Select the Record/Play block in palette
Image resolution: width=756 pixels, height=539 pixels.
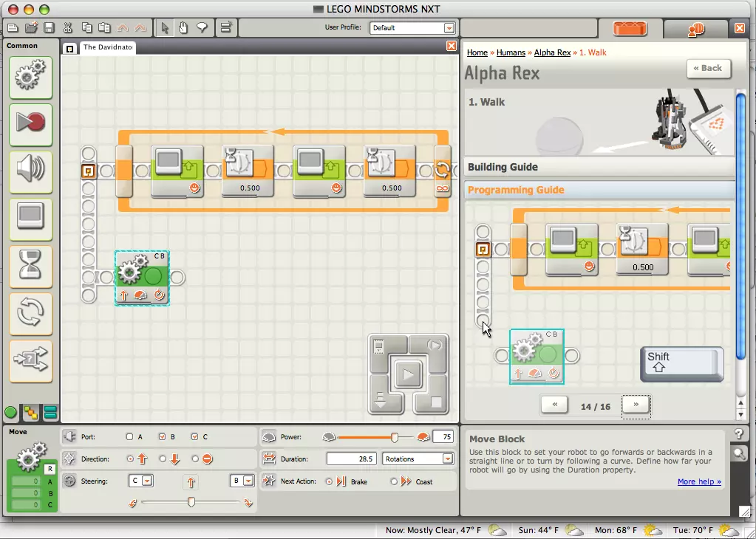30,124
